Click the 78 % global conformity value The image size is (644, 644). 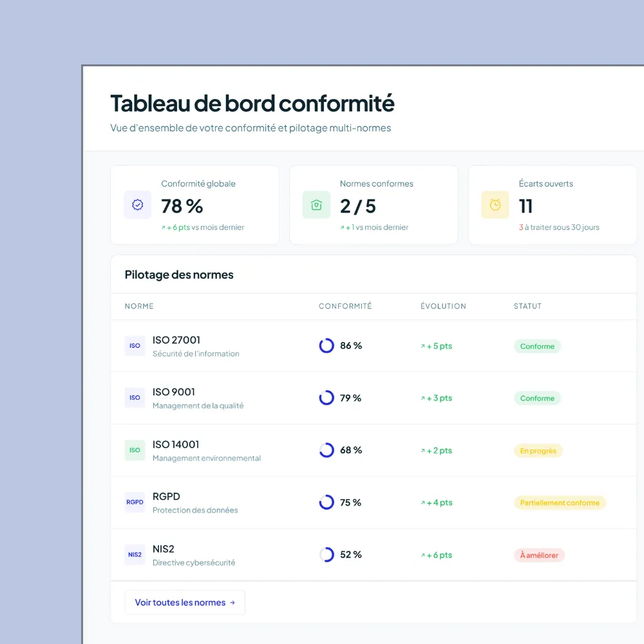click(x=182, y=206)
